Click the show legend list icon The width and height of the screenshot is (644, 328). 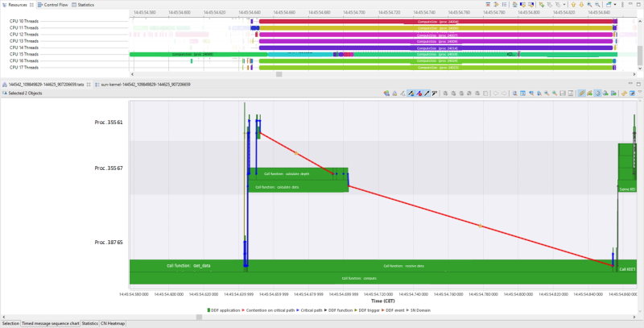coord(505,5)
